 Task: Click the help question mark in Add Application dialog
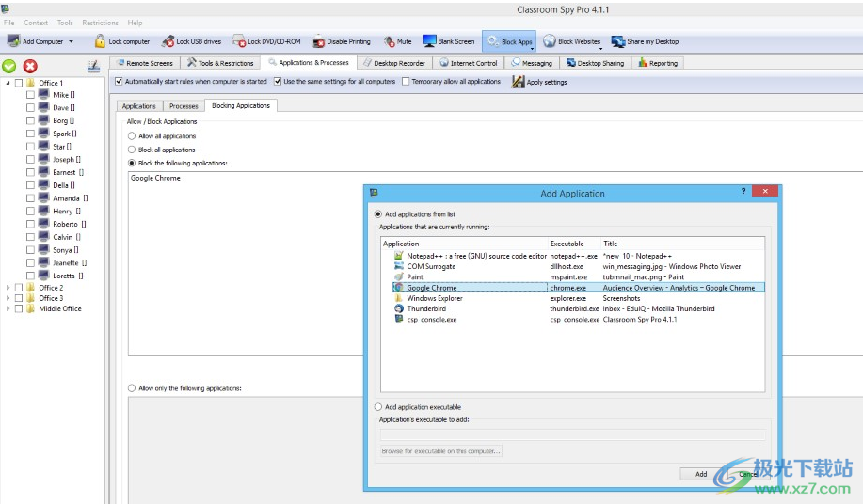tap(743, 191)
